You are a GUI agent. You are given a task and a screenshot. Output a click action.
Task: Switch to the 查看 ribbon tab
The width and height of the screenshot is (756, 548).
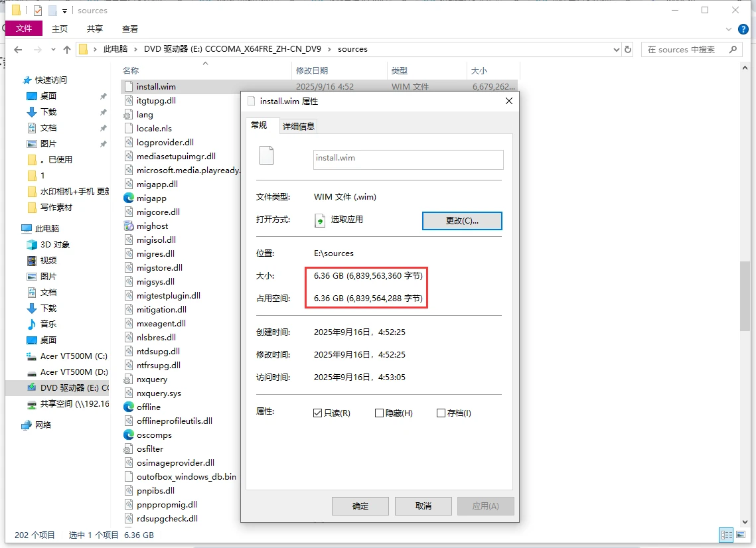(129, 29)
